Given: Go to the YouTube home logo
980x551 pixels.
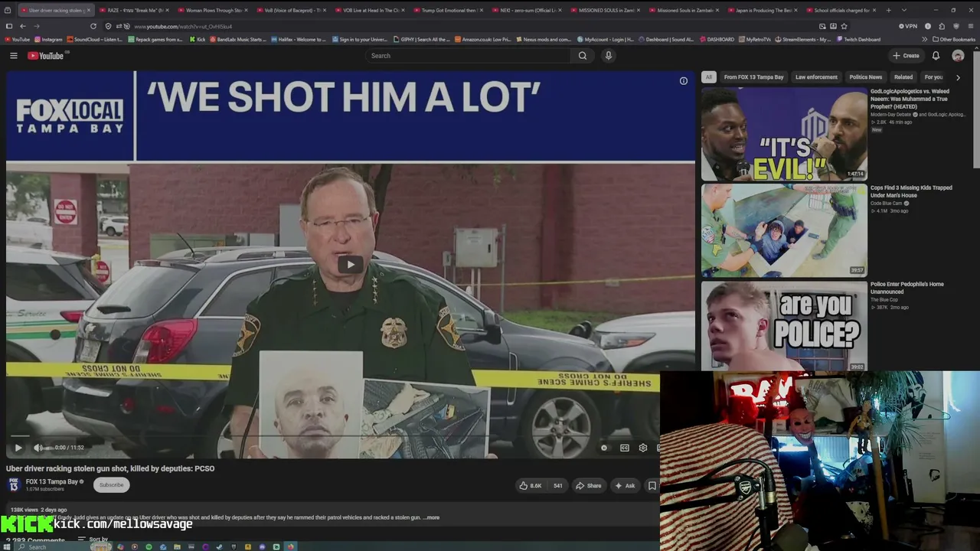Looking at the screenshot, I should pos(46,56).
